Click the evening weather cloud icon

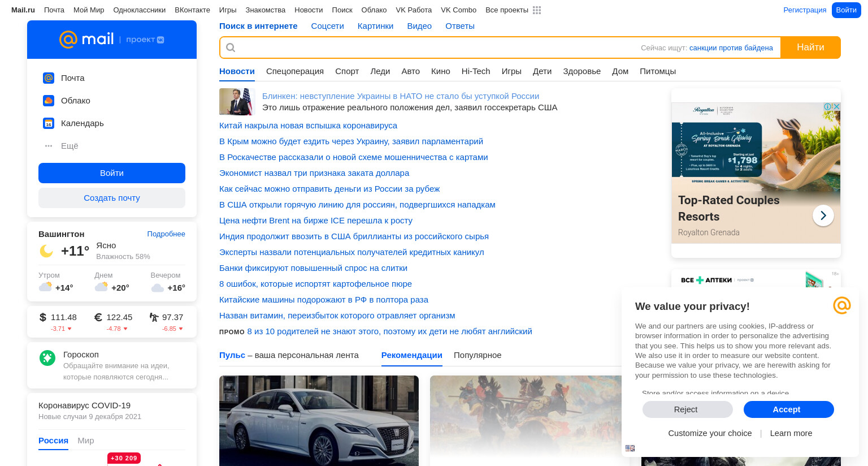coord(158,288)
